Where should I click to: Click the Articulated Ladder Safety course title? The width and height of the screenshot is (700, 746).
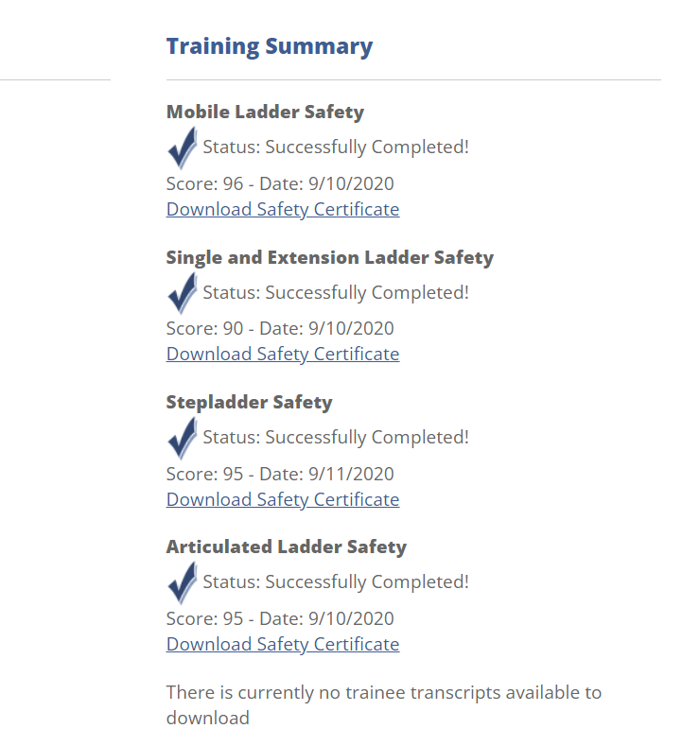coord(286,546)
